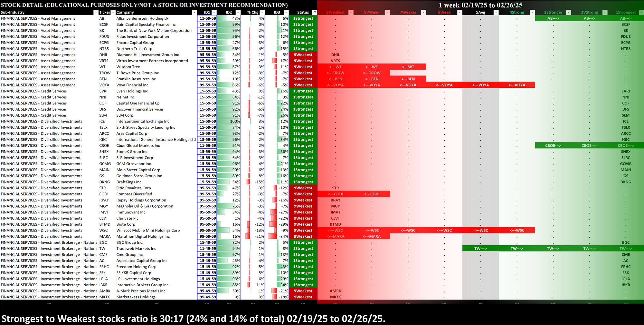This screenshot has height=325, width=644.
Task: Click the 'Marketaxess Holdings' company cell
Action: [x=156, y=297]
